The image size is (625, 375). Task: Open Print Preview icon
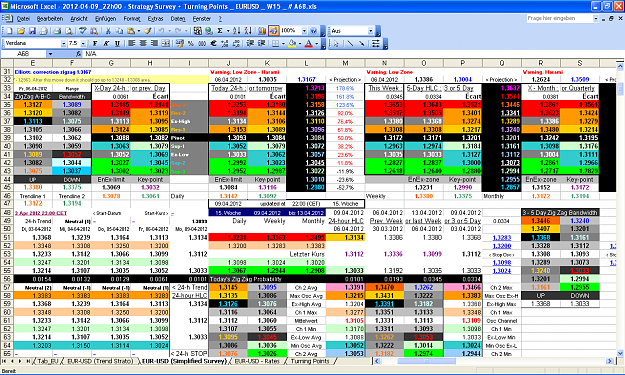tap(69, 31)
